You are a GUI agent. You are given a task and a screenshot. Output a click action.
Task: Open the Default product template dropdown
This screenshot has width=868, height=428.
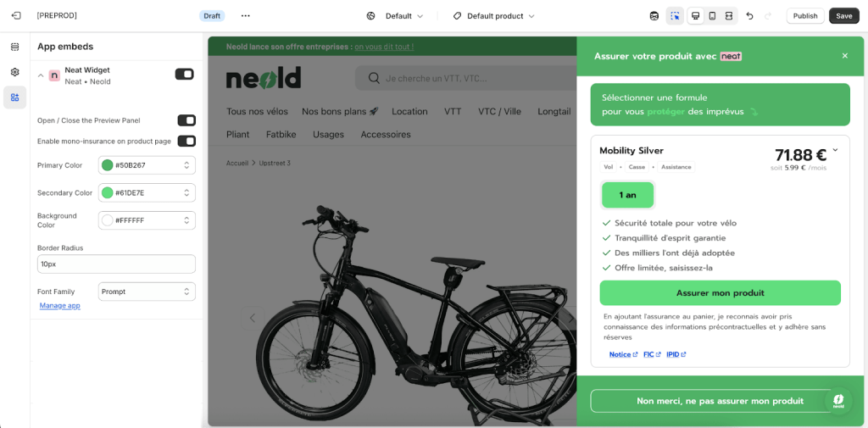[494, 15]
